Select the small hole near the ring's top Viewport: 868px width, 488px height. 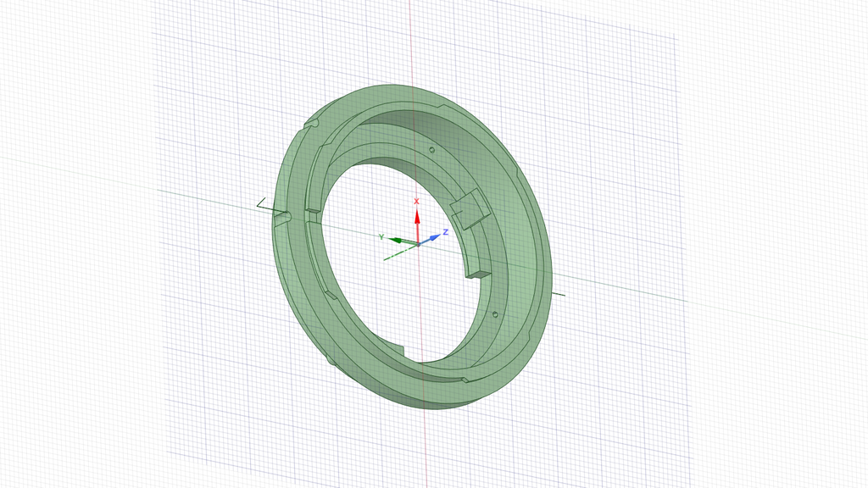pos(431,150)
